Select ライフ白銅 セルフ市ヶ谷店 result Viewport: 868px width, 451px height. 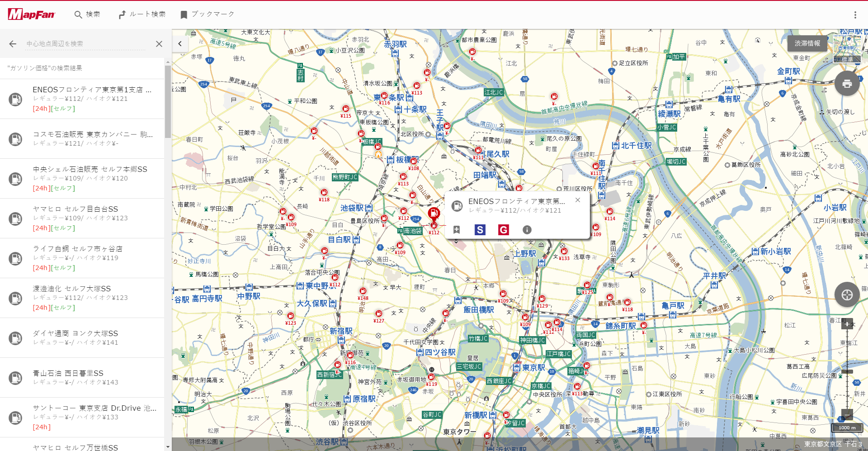82,258
